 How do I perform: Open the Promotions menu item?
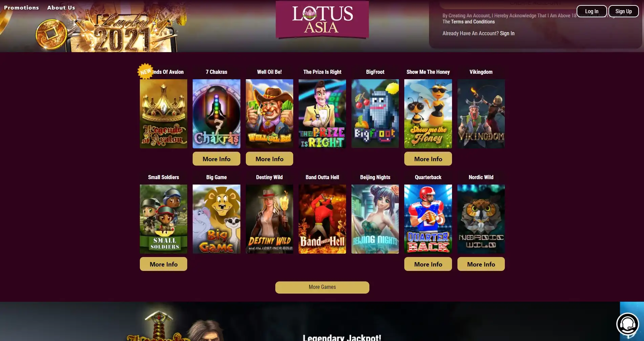[21, 7]
